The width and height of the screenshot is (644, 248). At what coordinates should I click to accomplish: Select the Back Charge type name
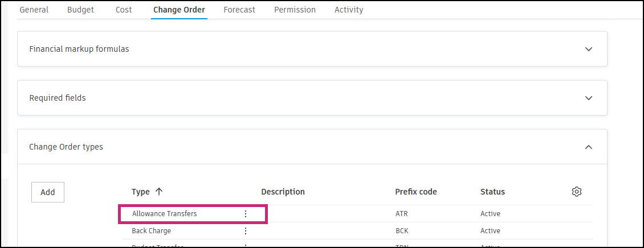152,231
